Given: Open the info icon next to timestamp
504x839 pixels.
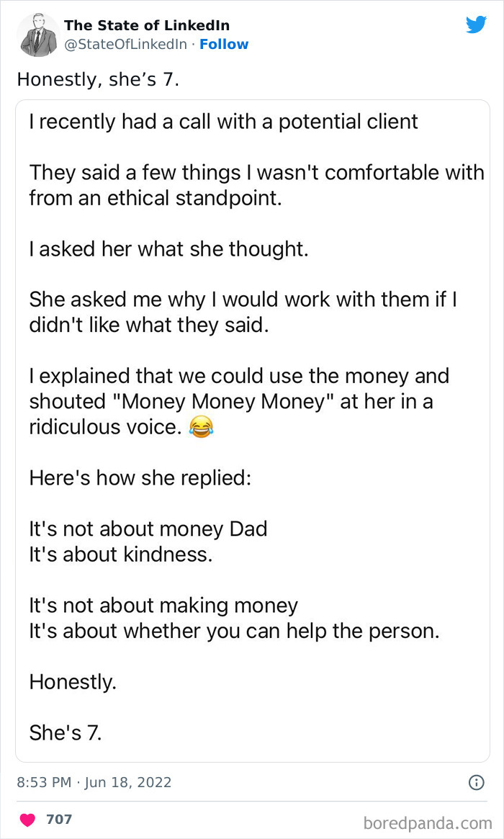Looking at the screenshot, I should (477, 782).
